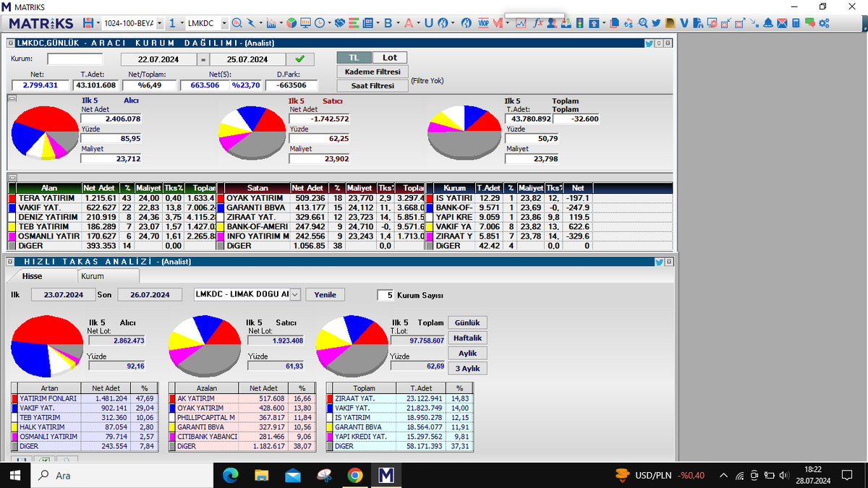This screenshot has height=488, width=868.
Task: Click the bar chart icon in toolbar
Action: click(x=271, y=23)
